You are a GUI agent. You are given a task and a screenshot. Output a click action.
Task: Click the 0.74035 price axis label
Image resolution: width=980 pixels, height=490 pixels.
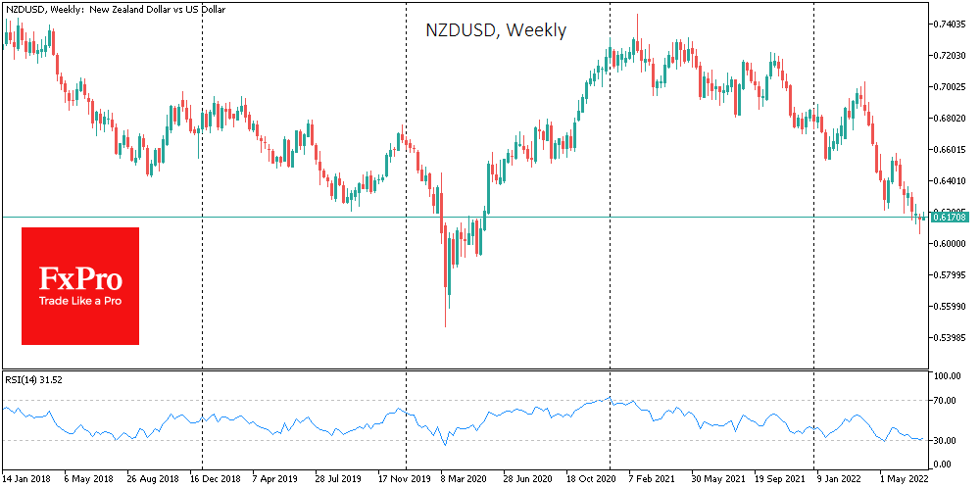coord(952,24)
